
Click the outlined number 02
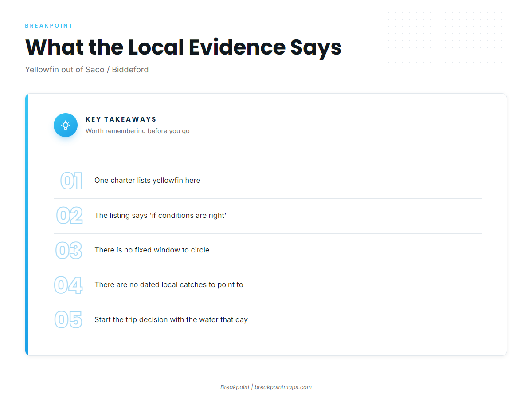pos(70,216)
